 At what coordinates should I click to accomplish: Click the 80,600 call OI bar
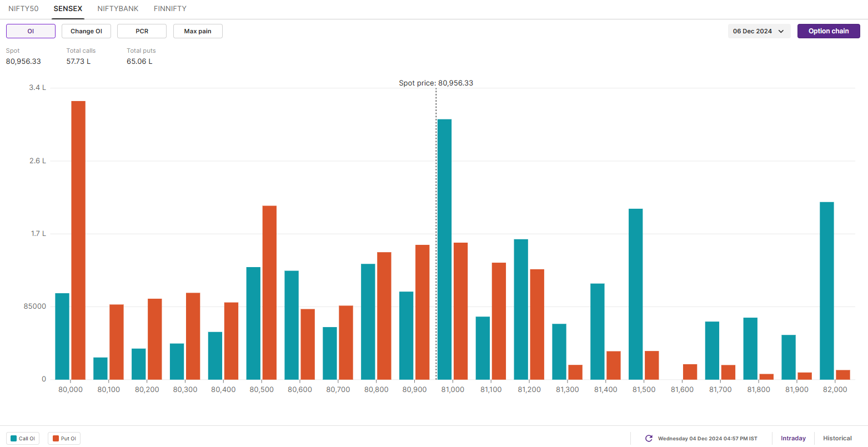click(292, 325)
